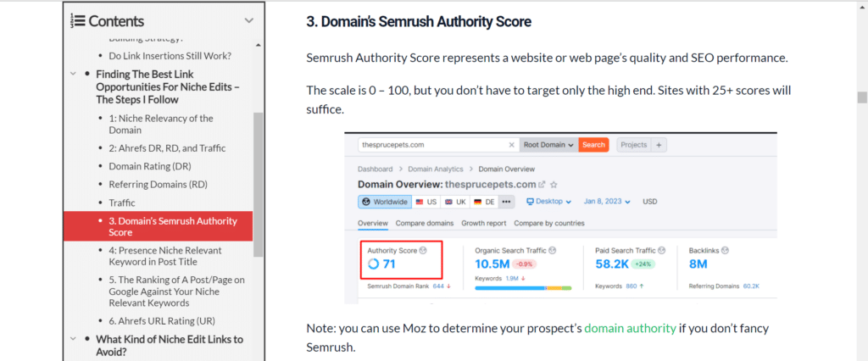This screenshot has width=868, height=361.
Task: Switch to the Overview tab
Action: tap(373, 223)
